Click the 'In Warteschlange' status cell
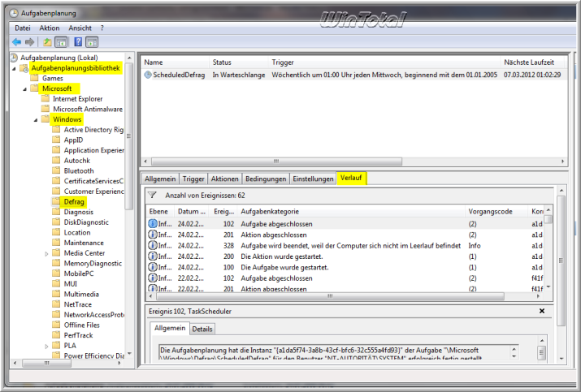This screenshot has height=392, width=581. pyautogui.click(x=239, y=75)
